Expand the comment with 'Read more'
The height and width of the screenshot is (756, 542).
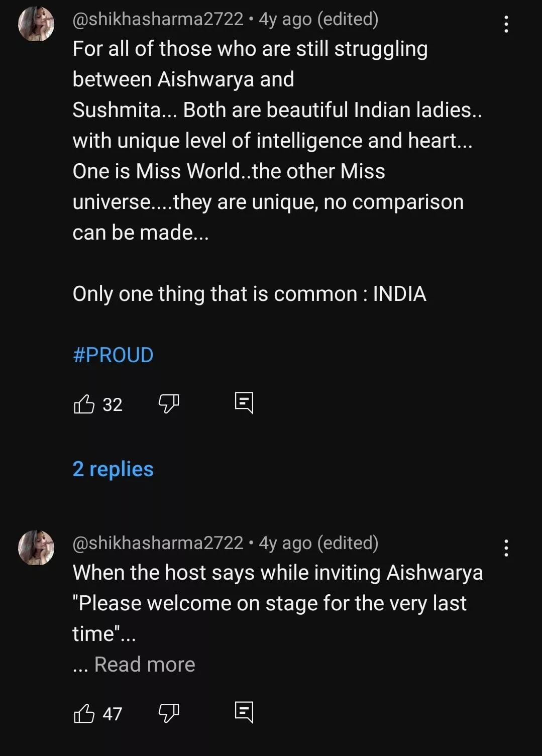tap(145, 665)
